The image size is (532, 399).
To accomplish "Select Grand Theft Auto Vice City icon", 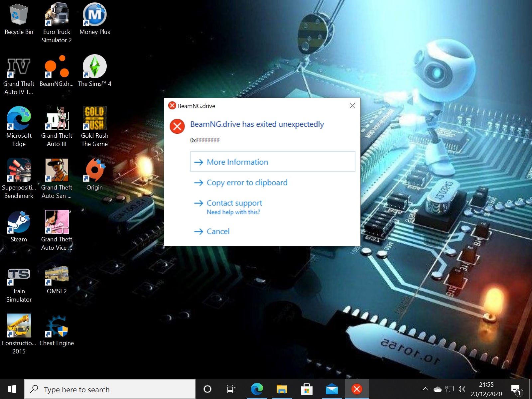I will pyautogui.click(x=57, y=231).
